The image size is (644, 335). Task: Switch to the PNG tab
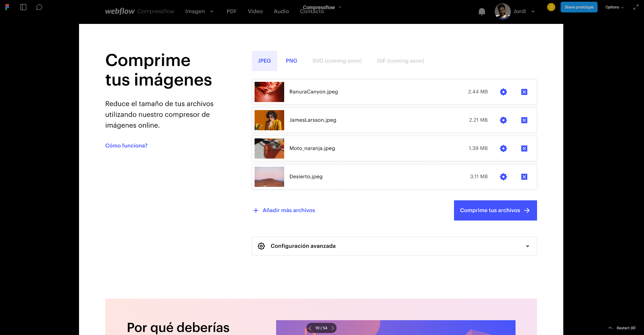click(x=292, y=61)
